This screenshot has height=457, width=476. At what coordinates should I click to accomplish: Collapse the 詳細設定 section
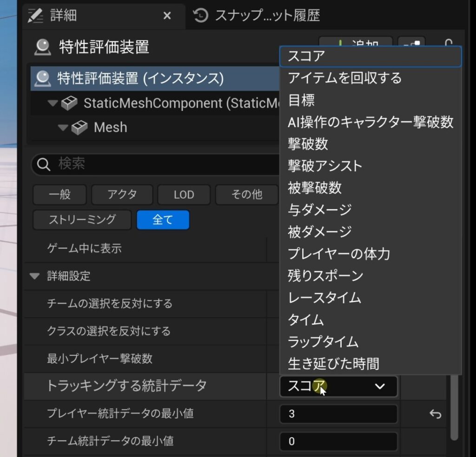(x=34, y=276)
